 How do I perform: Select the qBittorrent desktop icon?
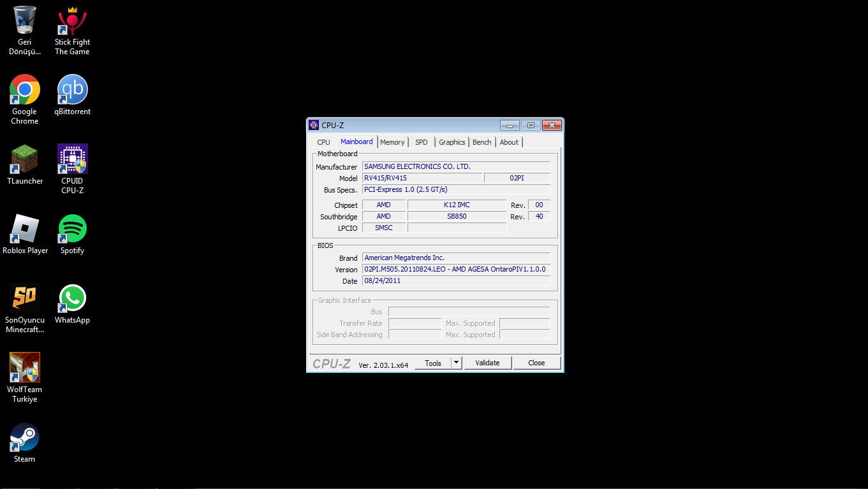click(x=72, y=95)
